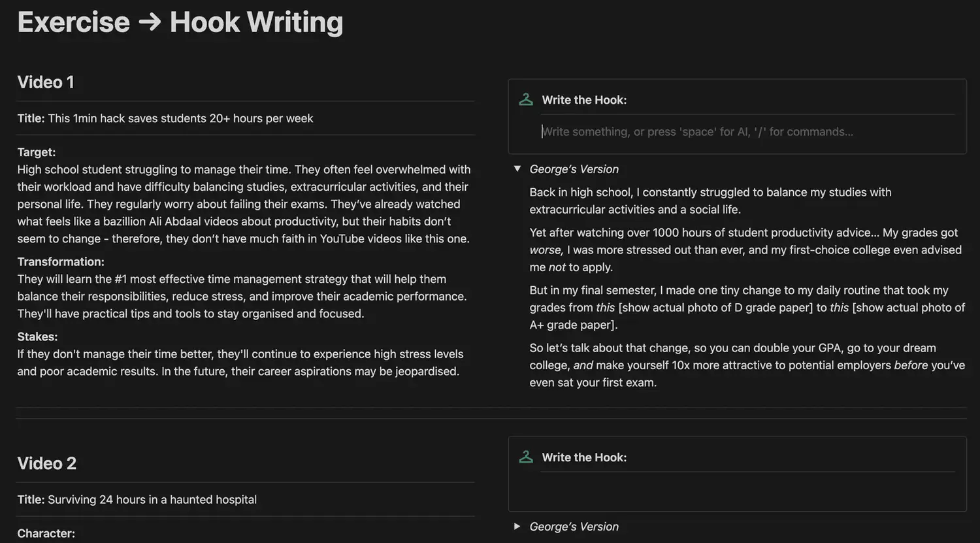Viewport: 980px width, 543px height.
Task: Collapse the George's Version toggle under Video 1
Action: pyautogui.click(x=517, y=169)
